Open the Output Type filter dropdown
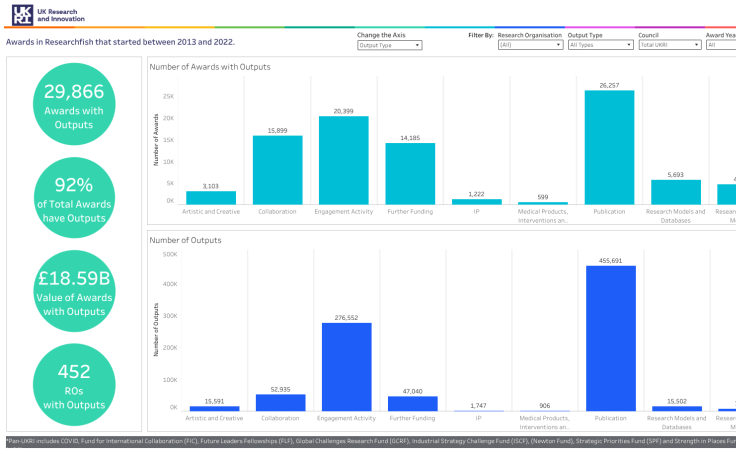Screen dimensions: 736x454 (x=600, y=45)
